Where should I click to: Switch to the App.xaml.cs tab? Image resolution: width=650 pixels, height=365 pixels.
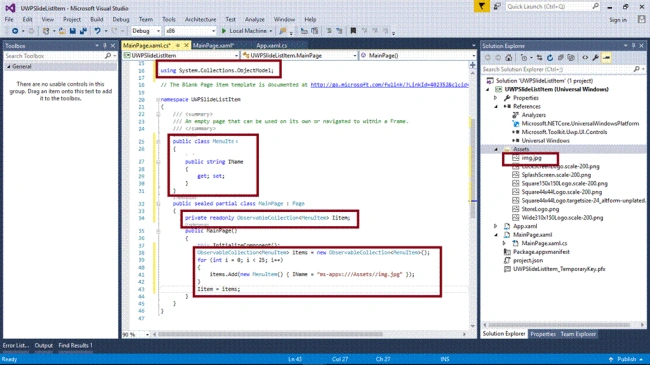coord(272,45)
